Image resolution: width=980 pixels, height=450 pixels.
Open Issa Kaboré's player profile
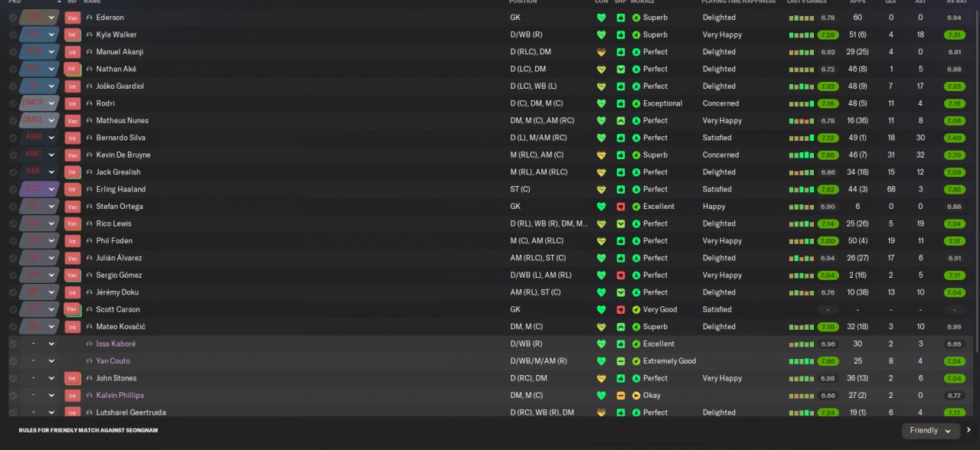[116, 344]
